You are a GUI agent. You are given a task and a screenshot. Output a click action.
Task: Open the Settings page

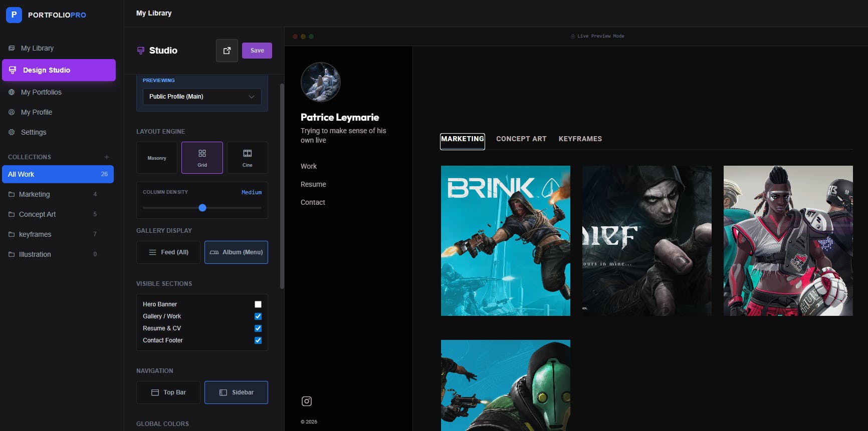(x=59, y=132)
